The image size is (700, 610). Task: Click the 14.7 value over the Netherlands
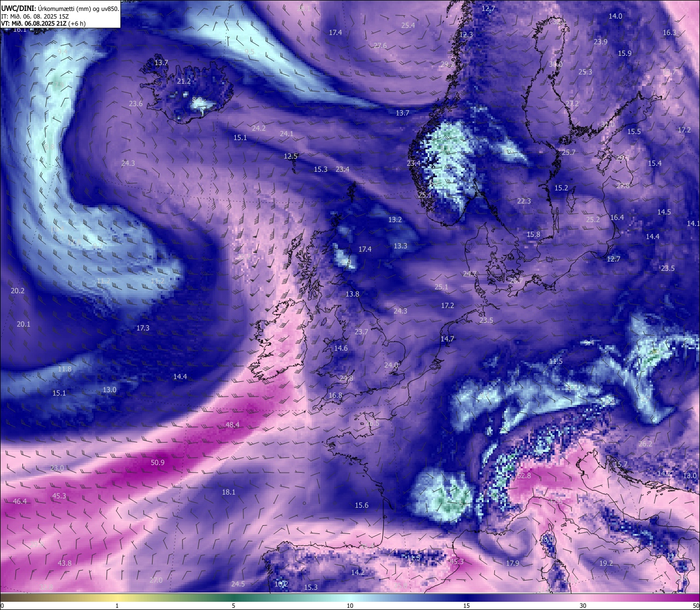[x=447, y=339]
